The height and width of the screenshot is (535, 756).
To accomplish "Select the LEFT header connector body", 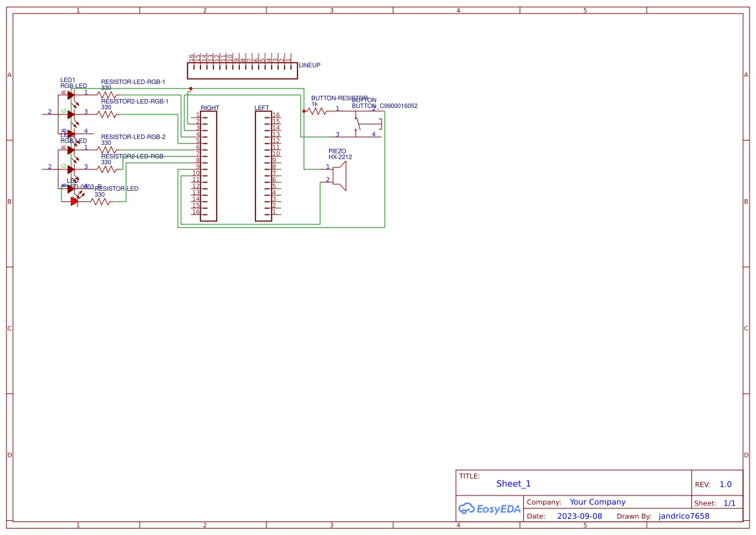I will tap(263, 166).
